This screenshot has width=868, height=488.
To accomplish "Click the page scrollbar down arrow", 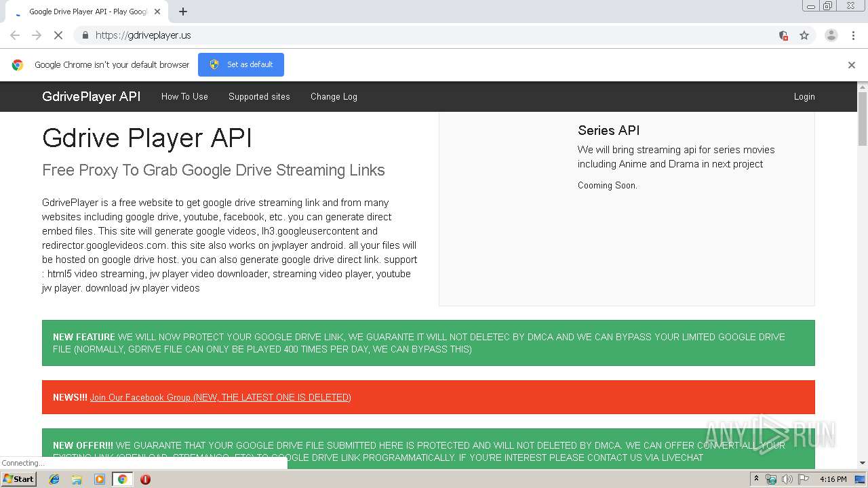I will click(x=863, y=463).
